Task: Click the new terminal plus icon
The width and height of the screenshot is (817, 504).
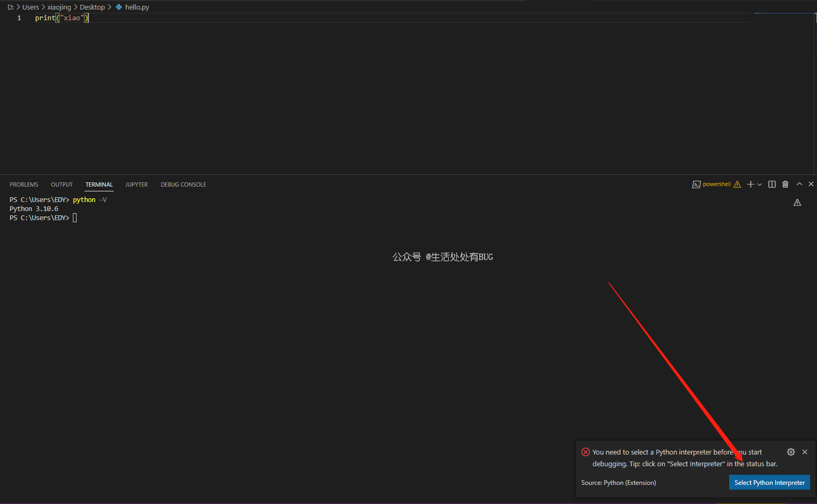Action: [x=751, y=184]
